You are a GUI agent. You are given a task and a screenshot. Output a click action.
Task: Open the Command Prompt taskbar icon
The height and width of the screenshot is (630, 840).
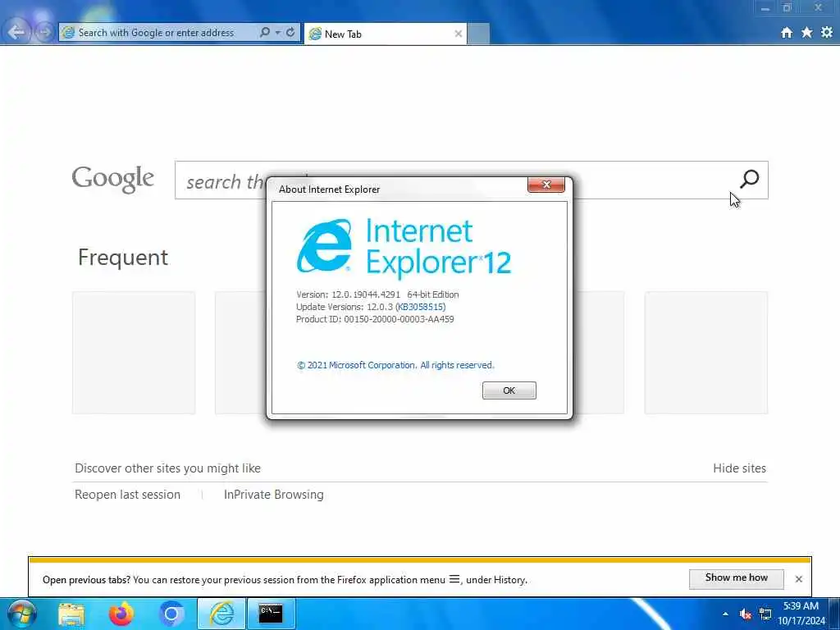pyautogui.click(x=271, y=614)
